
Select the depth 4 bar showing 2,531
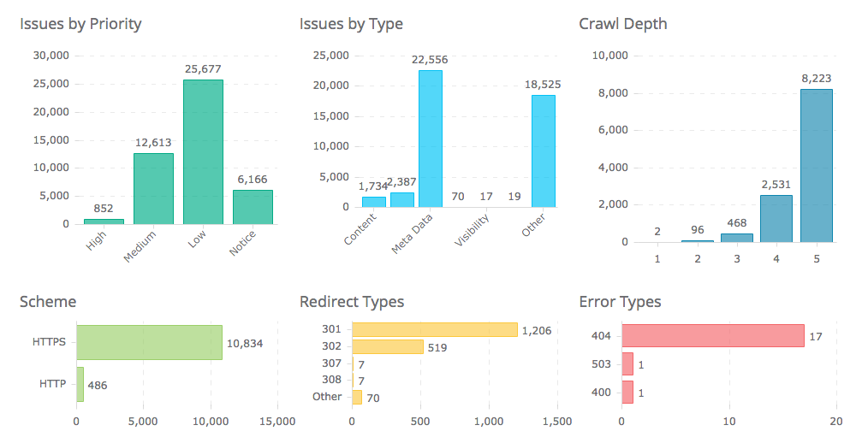(x=776, y=218)
